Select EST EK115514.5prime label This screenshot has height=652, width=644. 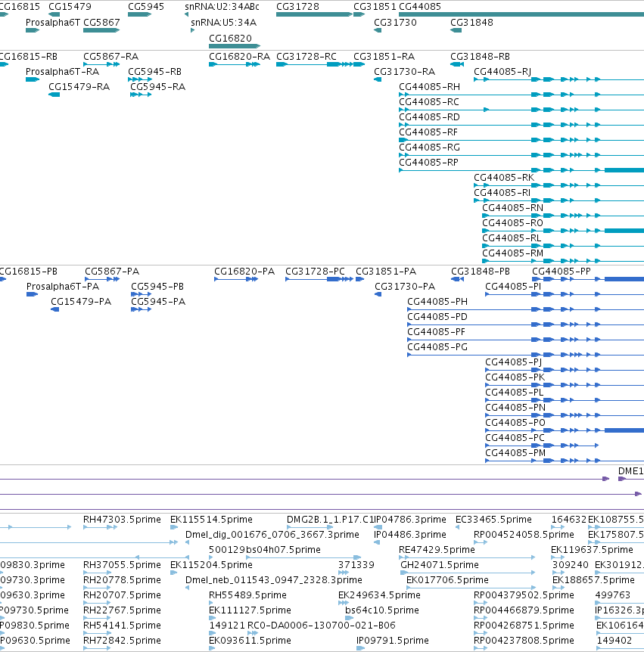211,520
